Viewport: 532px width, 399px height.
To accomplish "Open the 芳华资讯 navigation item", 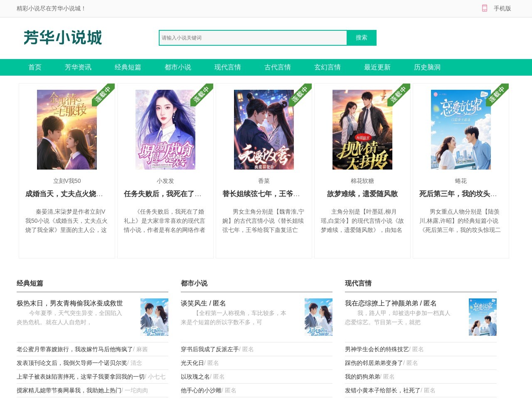I will tap(78, 67).
